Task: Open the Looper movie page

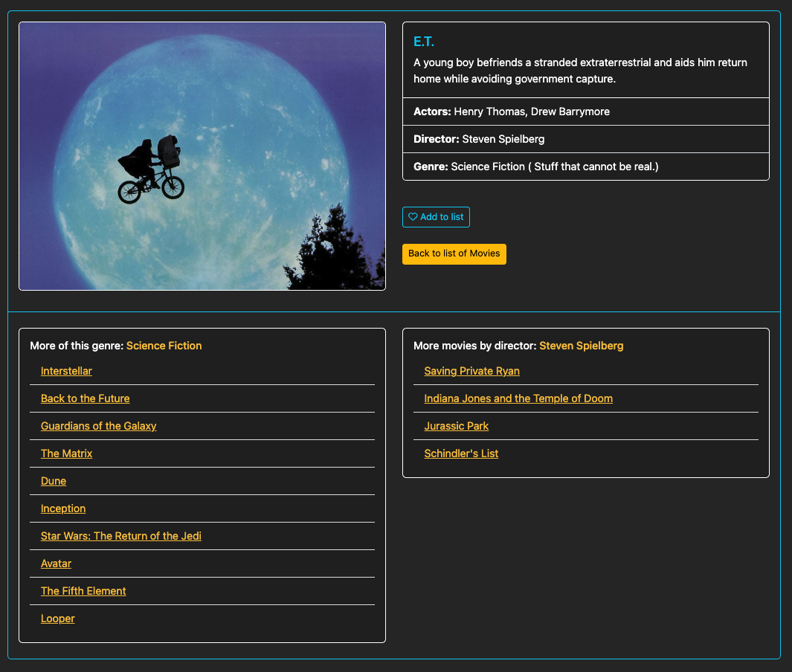Action: coord(57,618)
